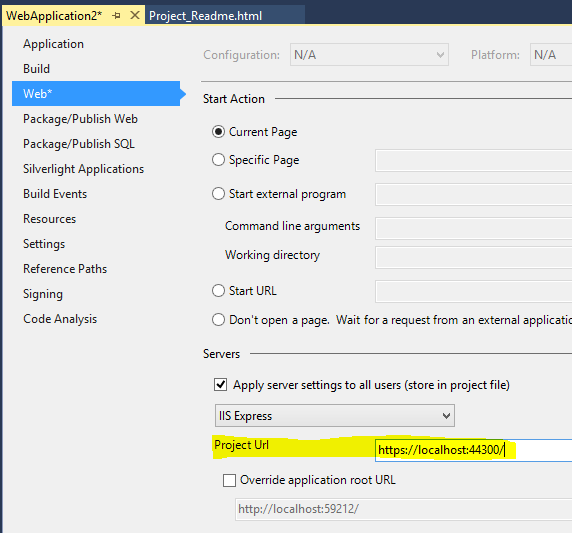Switch to Project_Readme.html tab
The width and height of the screenshot is (572, 533).
coord(205,16)
